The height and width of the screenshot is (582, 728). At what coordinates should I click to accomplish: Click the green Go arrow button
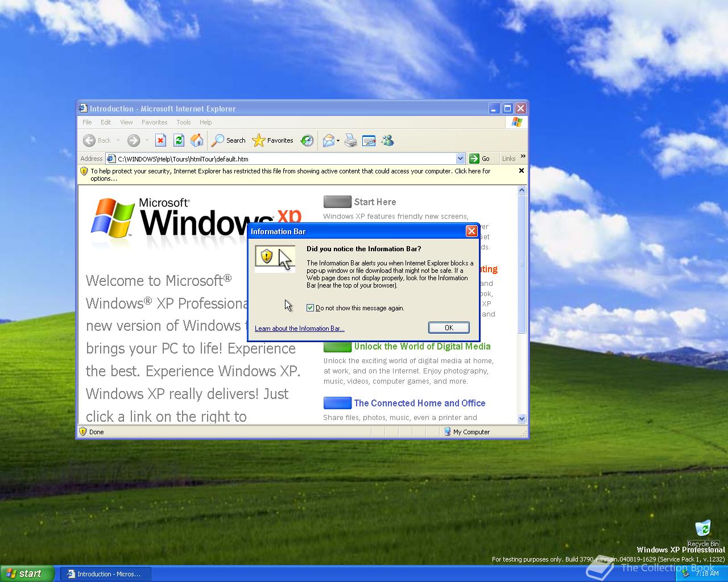click(x=474, y=159)
